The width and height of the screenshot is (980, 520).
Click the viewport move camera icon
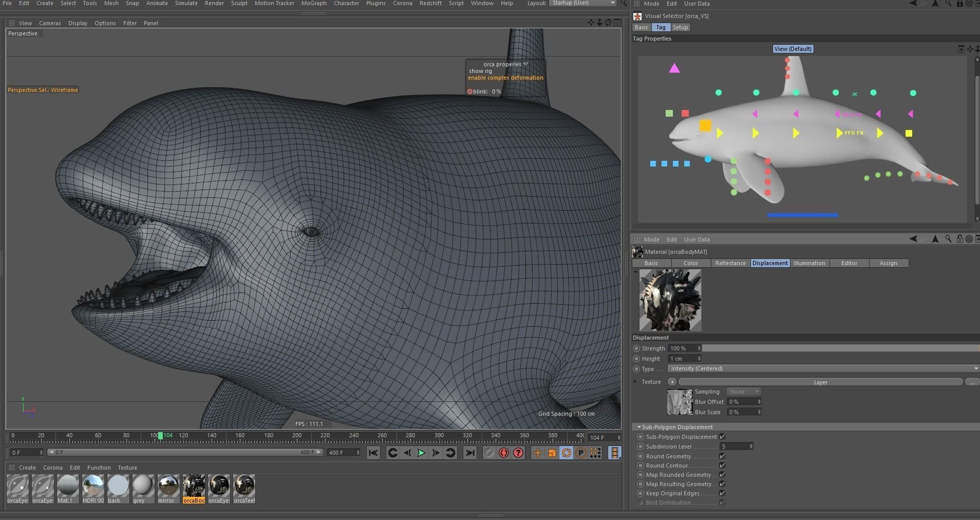(x=591, y=22)
